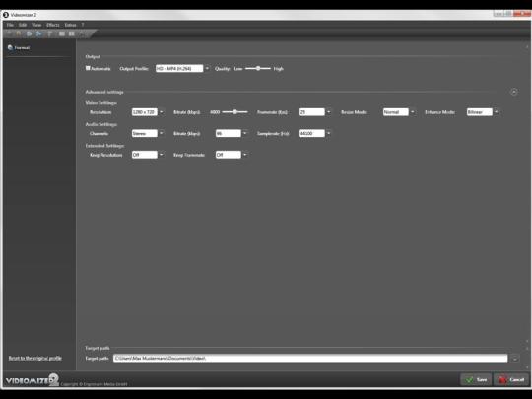Viewport: 532px width, 399px height.
Task: Click the video Bitrate slider
Action: pos(234,112)
